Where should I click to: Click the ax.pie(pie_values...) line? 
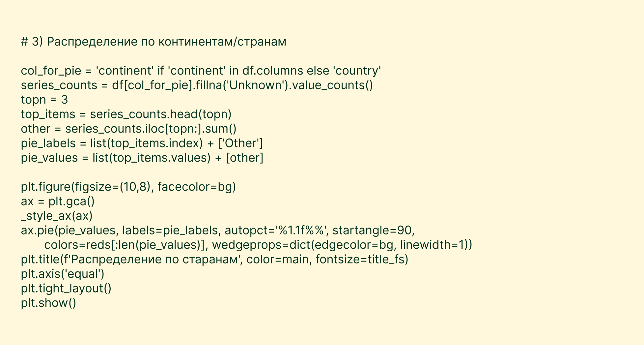(x=217, y=231)
